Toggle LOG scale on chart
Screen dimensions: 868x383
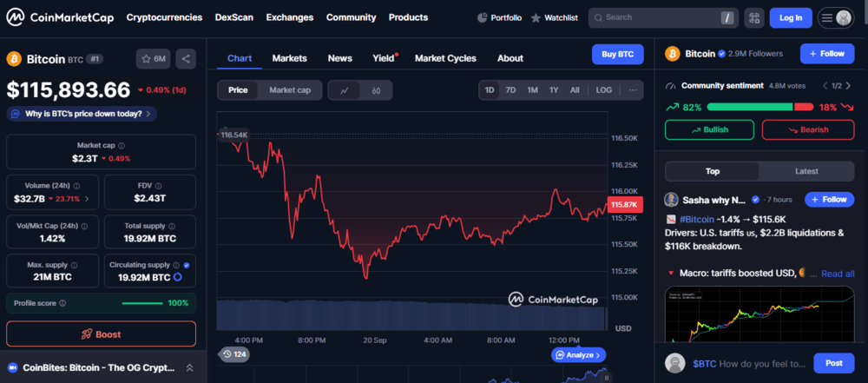click(604, 89)
